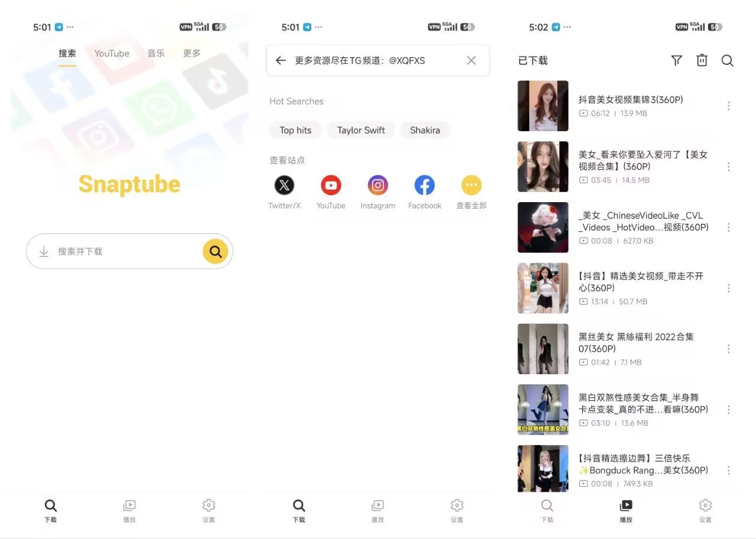Tap the yellow search magnifier button
The image size is (756, 539).
216,252
